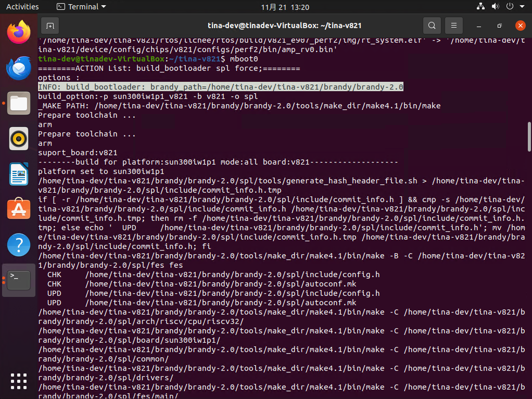Screen dimensions: 532x399
Task: Click the highlighted INFO build_bootloader line
Action: (221, 87)
